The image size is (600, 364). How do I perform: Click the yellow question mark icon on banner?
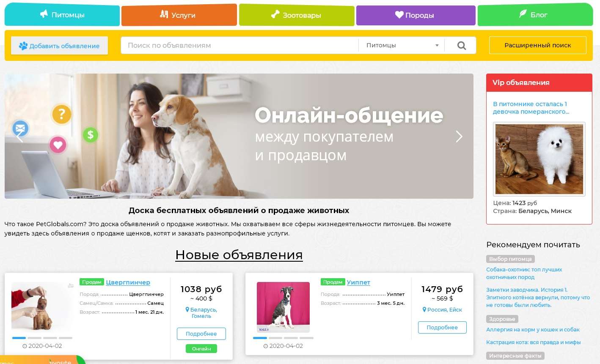(x=62, y=114)
